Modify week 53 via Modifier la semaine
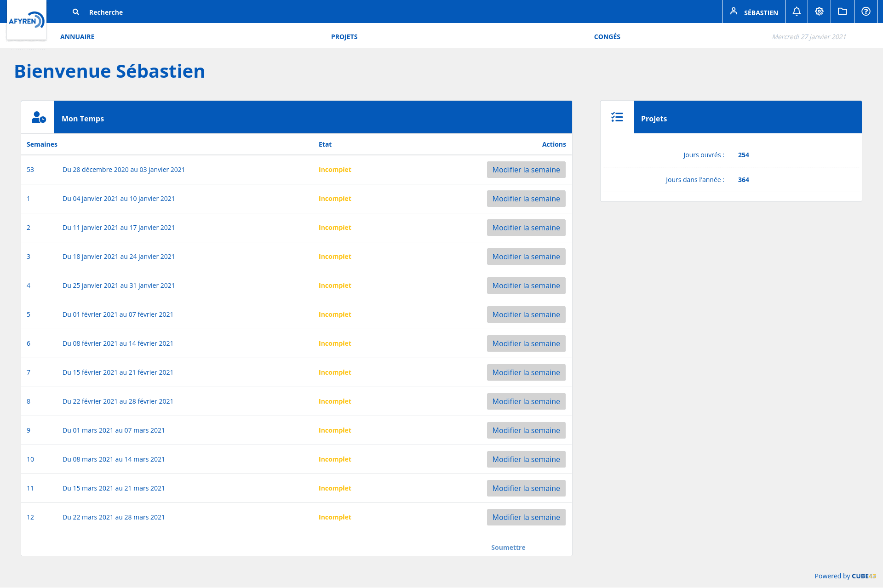883x588 pixels. [526, 170]
